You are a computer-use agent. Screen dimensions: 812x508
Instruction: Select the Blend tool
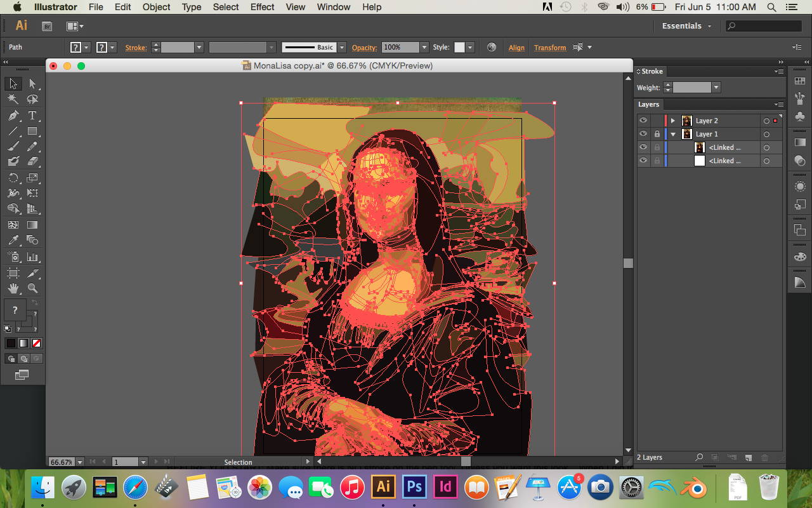pos(32,241)
